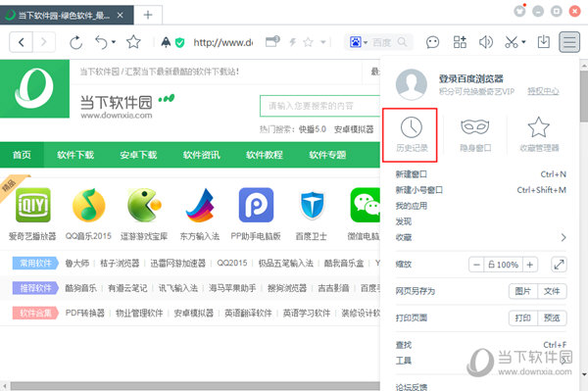Click the 爱奇艺播放器 app icon
Viewport: 588px width, 391px height.
point(33,205)
